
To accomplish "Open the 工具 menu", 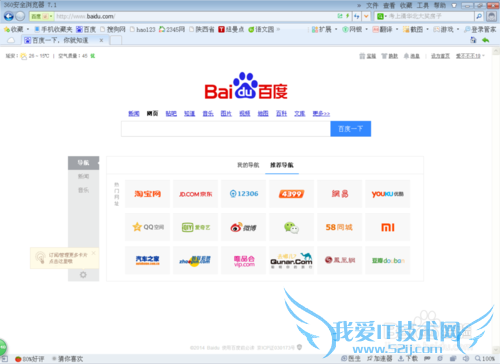I will [x=423, y=5].
